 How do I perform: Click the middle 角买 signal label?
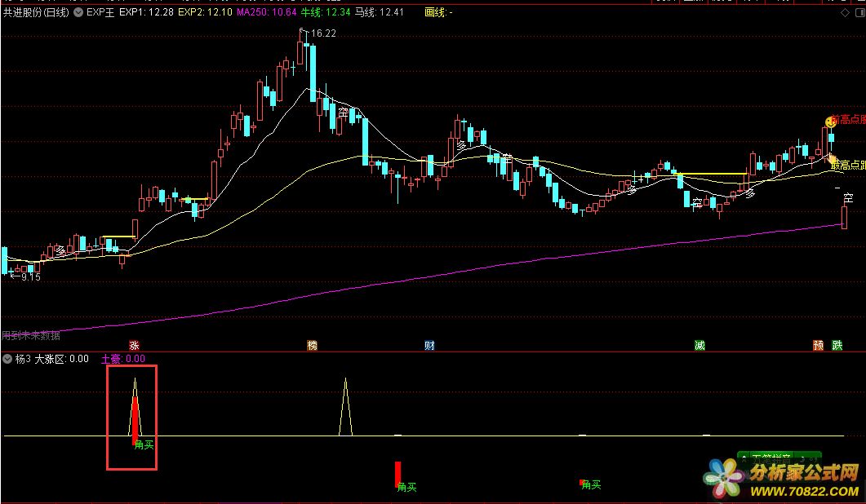[407, 487]
